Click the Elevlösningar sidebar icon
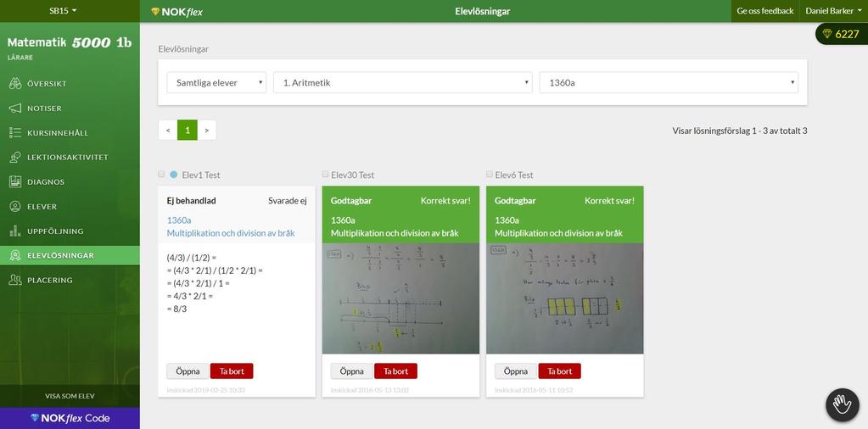 pos(15,255)
